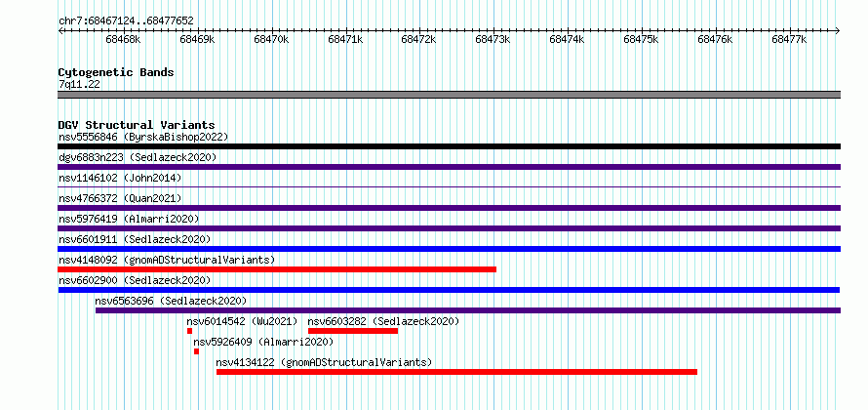The image size is (868, 410).
Task: Click the small nsv6014542 (Wu2021) red marker
Action: tap(189, 331)
